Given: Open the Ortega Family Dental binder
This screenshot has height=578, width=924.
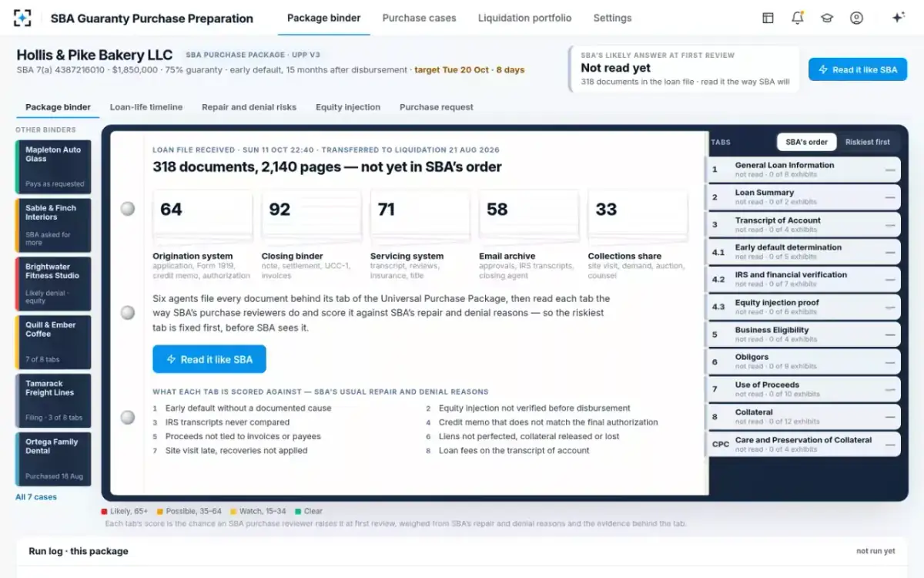Looking at the screenshot, I should coord(53,459).
